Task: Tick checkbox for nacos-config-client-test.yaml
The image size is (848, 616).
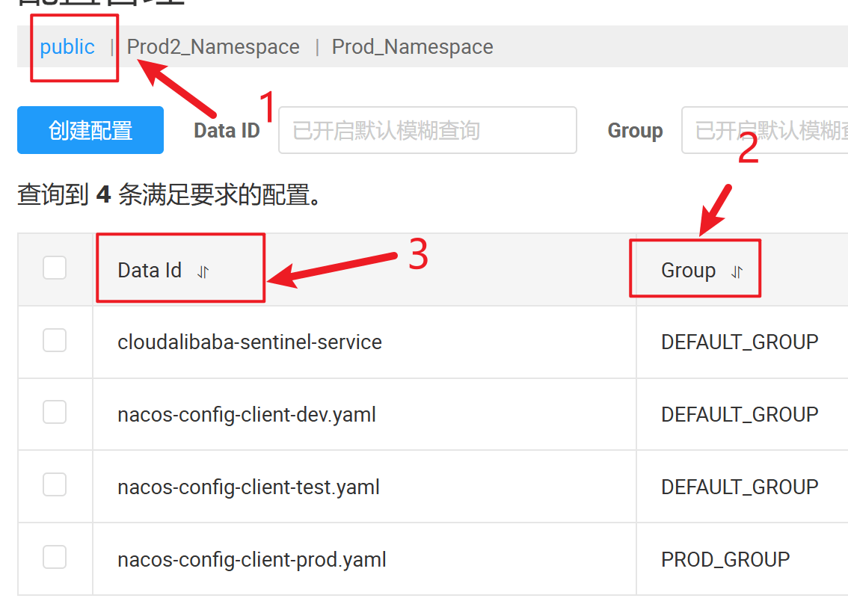Action: tap(55, 484)
